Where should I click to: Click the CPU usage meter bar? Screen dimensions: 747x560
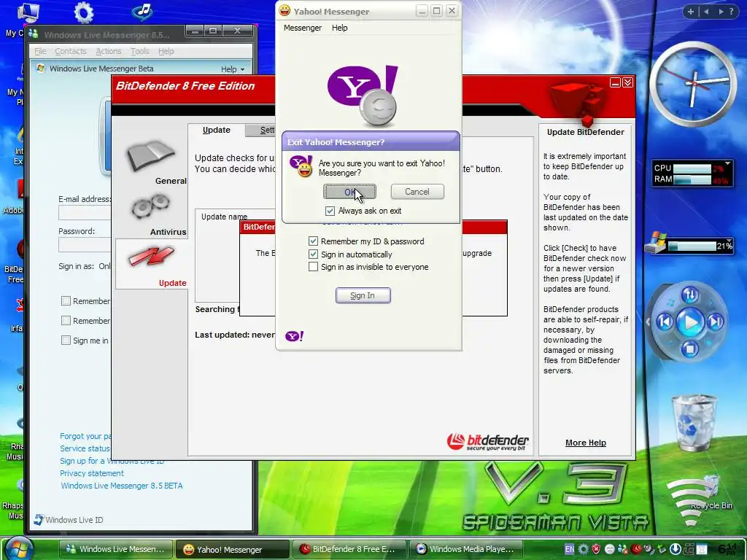pyautogui.click(x=692, y=168)
